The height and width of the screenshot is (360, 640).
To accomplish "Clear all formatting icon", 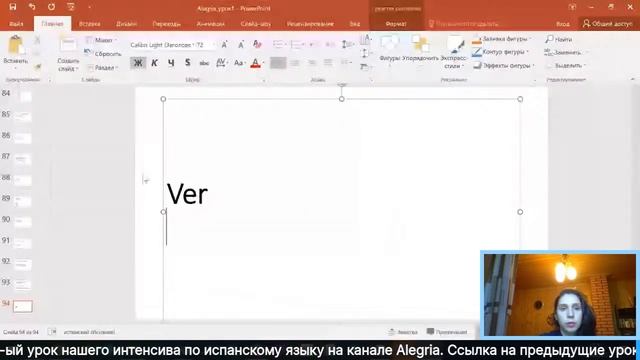I will [x=257, y=44].
